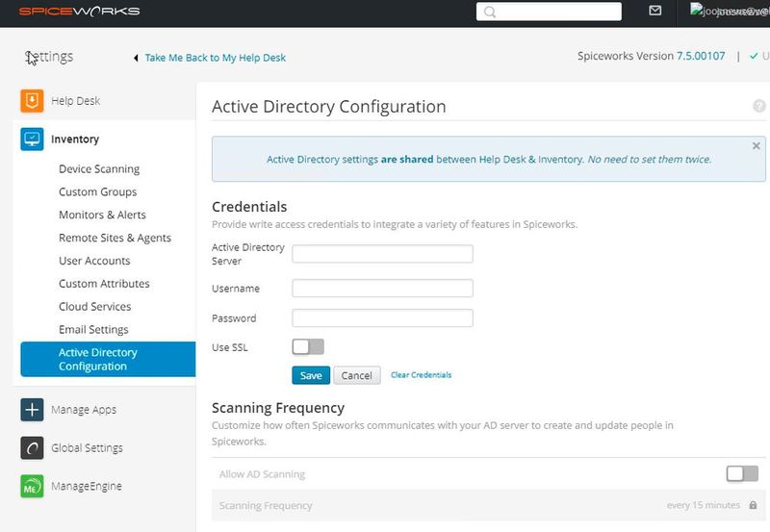770x532 pixels.
Task: Click the Active Directory Server field
Action: (382, 254)
